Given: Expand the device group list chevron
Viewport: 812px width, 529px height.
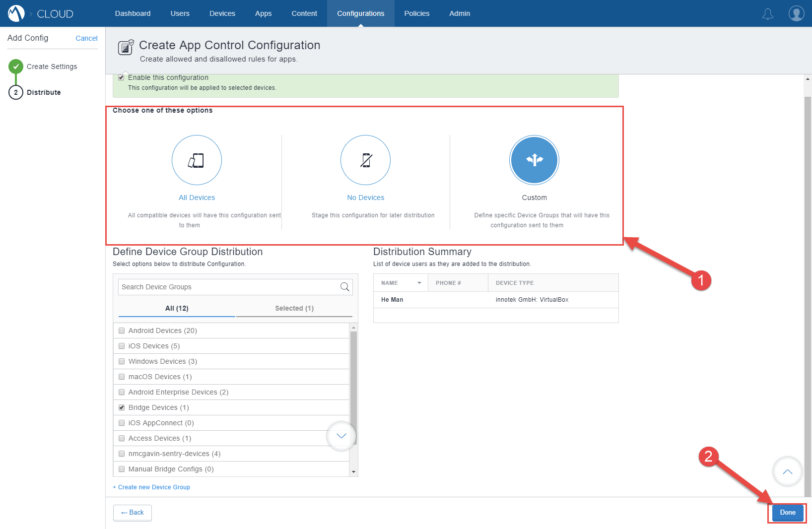Looking at the screenshot, I should (341, 436).
